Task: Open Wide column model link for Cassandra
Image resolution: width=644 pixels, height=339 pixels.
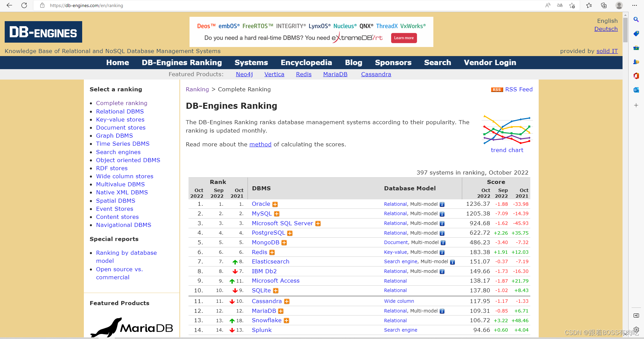Action: 399,301
